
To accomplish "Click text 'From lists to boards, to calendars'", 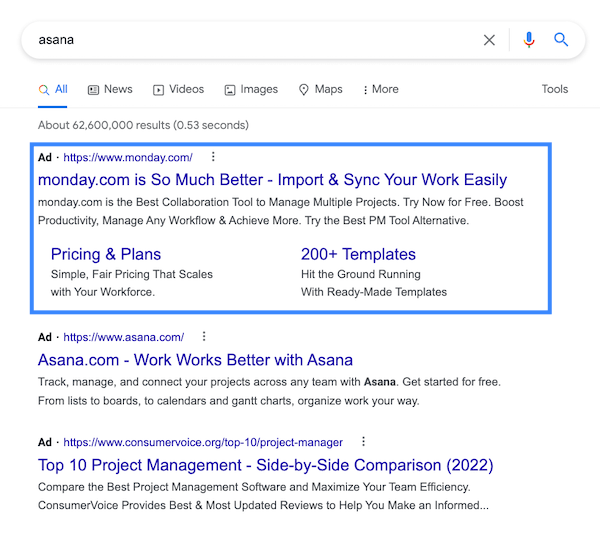I will point(122,401).
